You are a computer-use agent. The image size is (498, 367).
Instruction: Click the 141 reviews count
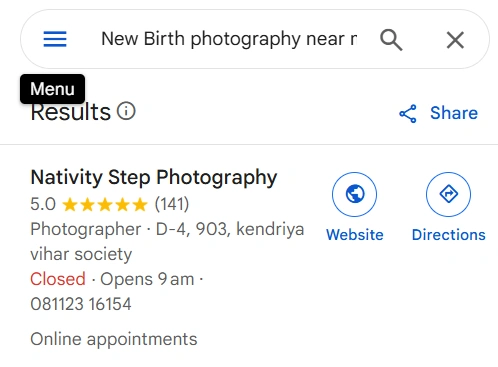[x=172, y=204]
